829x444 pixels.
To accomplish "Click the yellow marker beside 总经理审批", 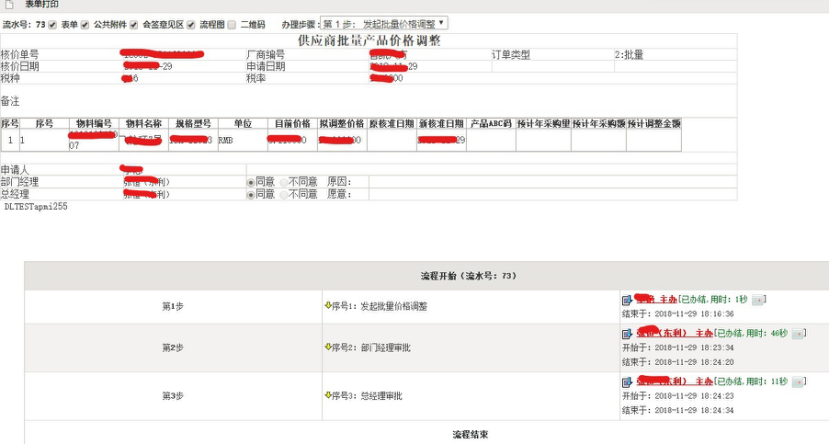I will [x=328, y=396].
